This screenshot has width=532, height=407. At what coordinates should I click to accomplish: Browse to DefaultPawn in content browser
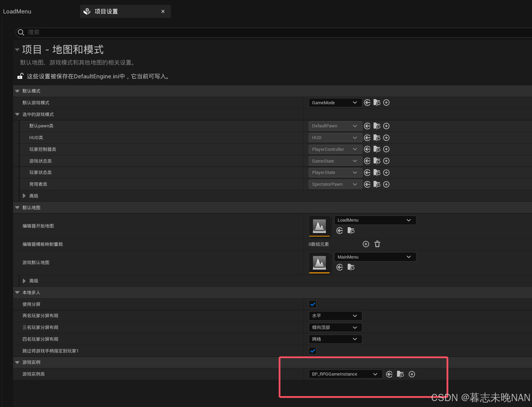pyautogui.click(x=377, y=126)
